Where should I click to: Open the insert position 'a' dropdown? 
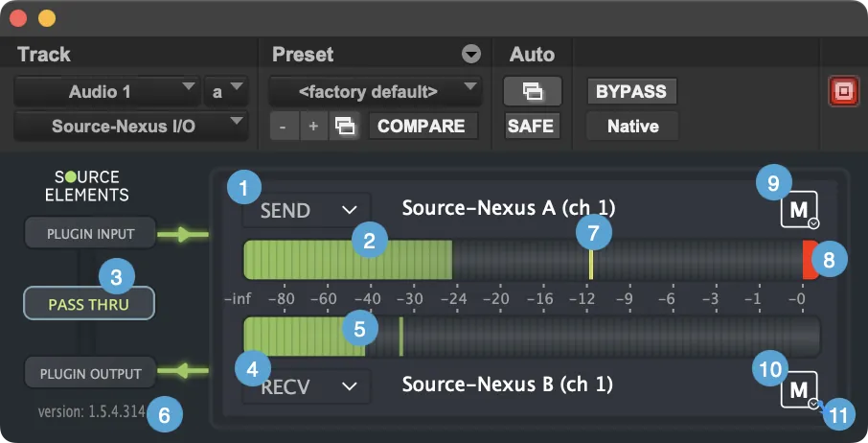click(226, 91)
